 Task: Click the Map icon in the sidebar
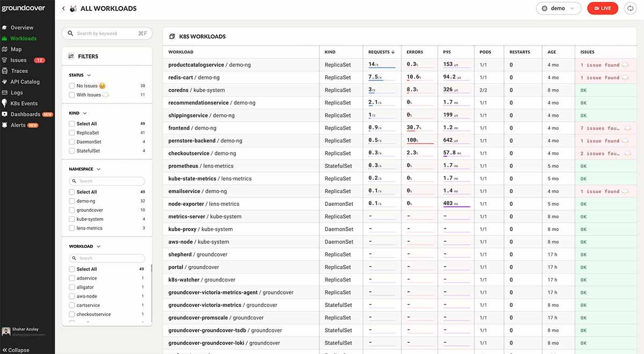point(5,49)
